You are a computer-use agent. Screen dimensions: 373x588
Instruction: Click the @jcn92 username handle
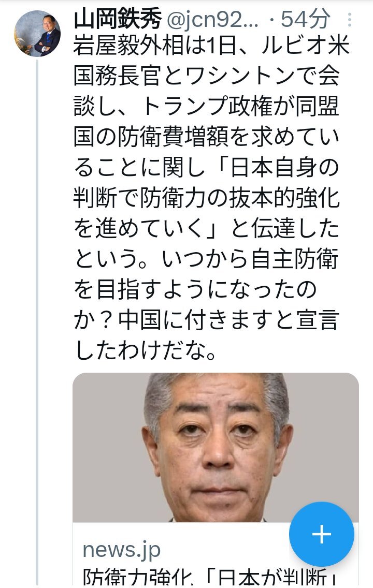[212, 20]
